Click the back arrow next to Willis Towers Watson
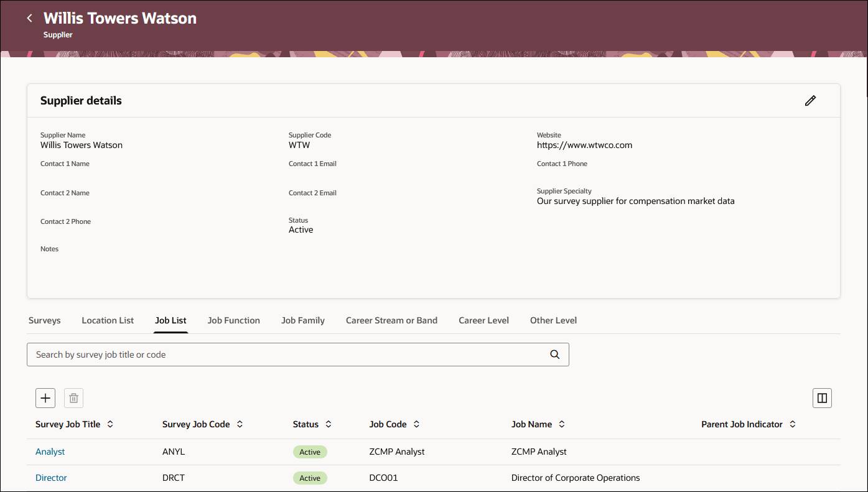Viewport: 868px width, 492px height. pyautogui.click(x=29, y=18)
